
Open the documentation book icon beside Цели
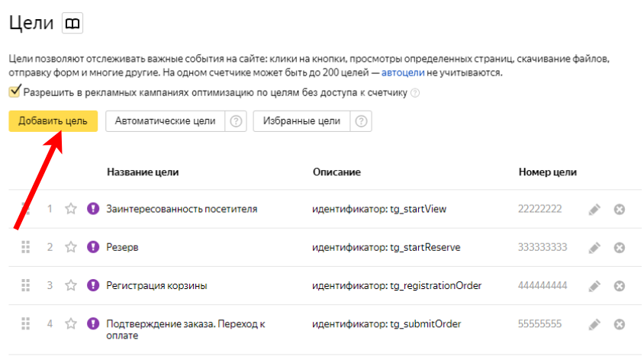(72, 24)
